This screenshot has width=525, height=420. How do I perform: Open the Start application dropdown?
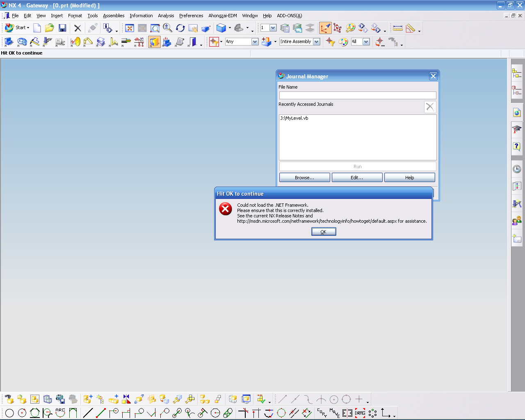pos(17,27)
